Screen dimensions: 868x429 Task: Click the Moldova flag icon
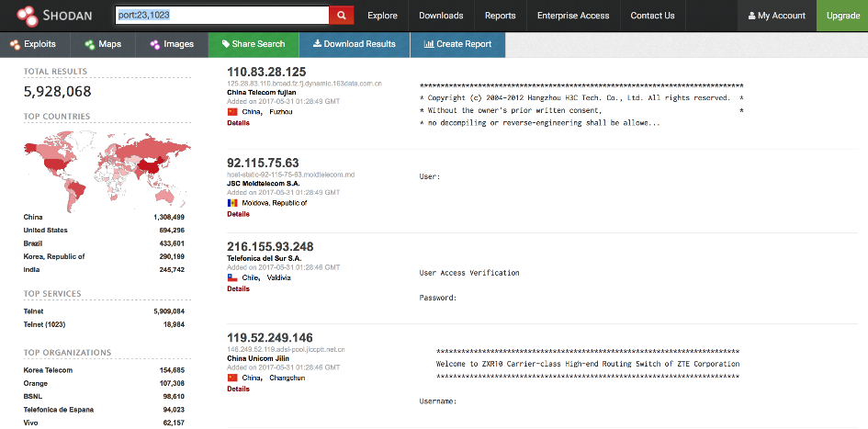(232, 203)
